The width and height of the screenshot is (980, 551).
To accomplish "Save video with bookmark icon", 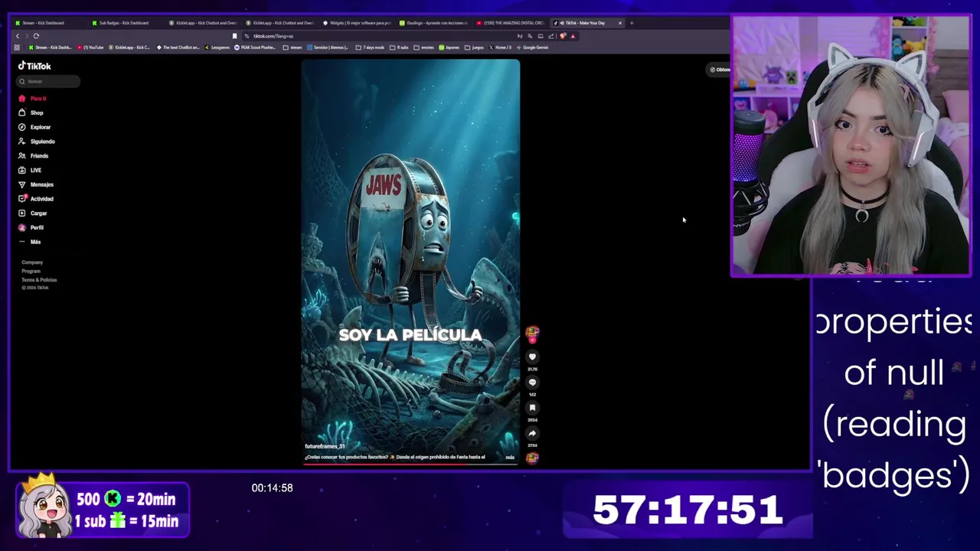I will pos(532,408).
